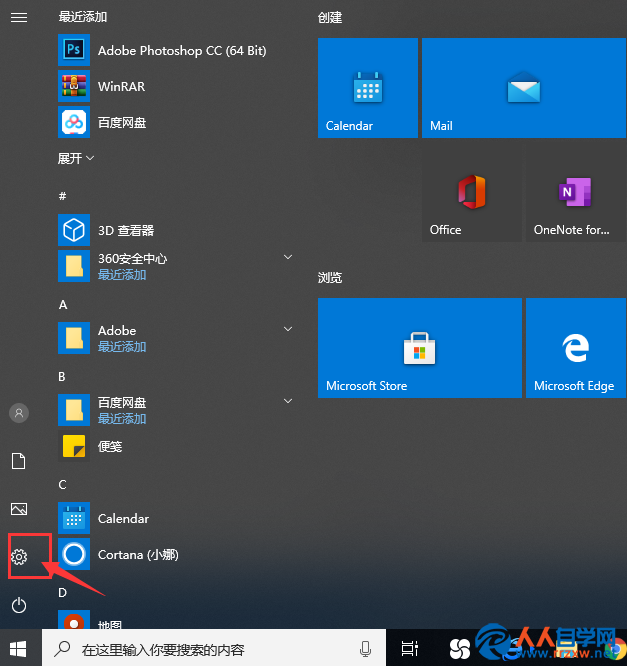Open the 3D 查看器 app

(176, 230)
